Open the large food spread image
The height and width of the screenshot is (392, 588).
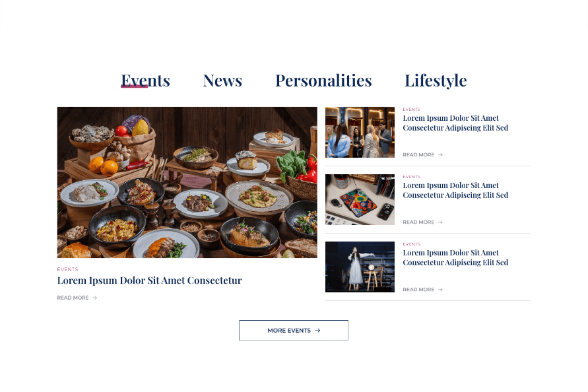187,182
